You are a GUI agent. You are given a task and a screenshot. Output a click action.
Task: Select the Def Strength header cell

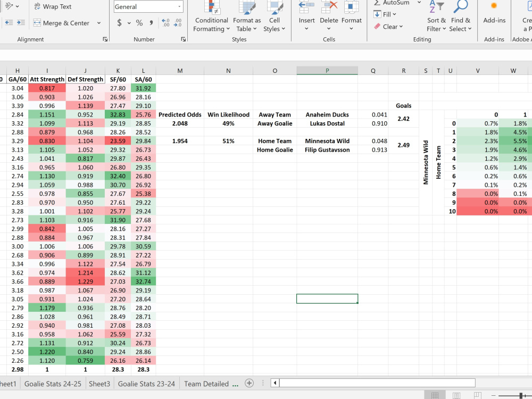(85, 79)
